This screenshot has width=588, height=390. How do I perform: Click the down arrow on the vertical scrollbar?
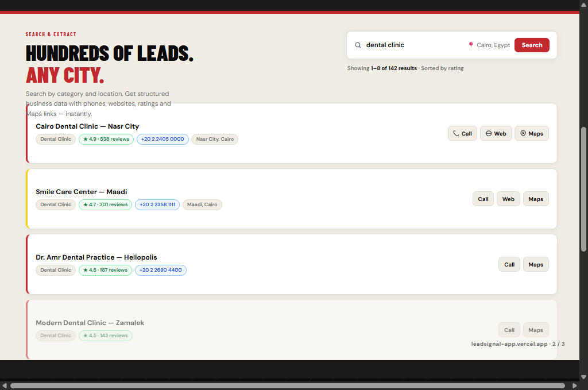pos(582,377)
